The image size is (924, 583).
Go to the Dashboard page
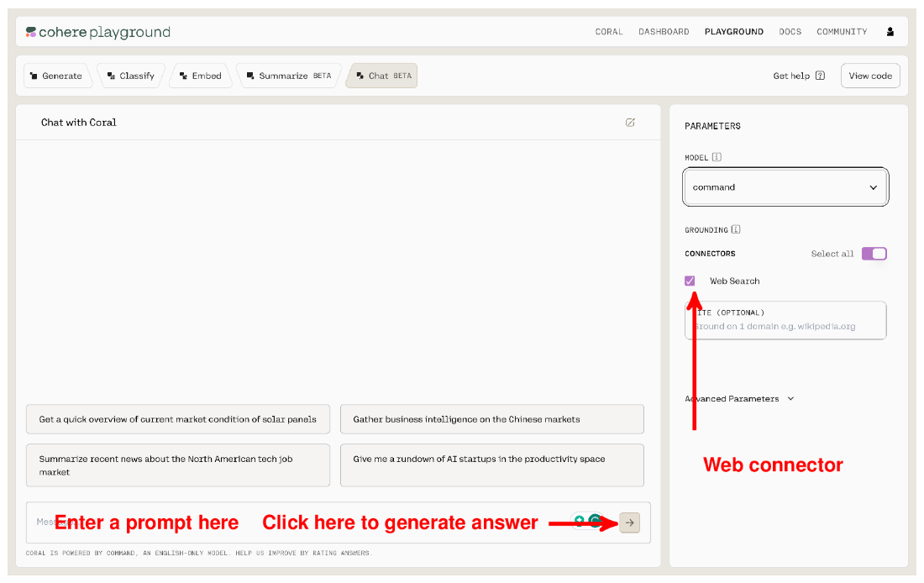pyautogui.click(x=664, y=32)
